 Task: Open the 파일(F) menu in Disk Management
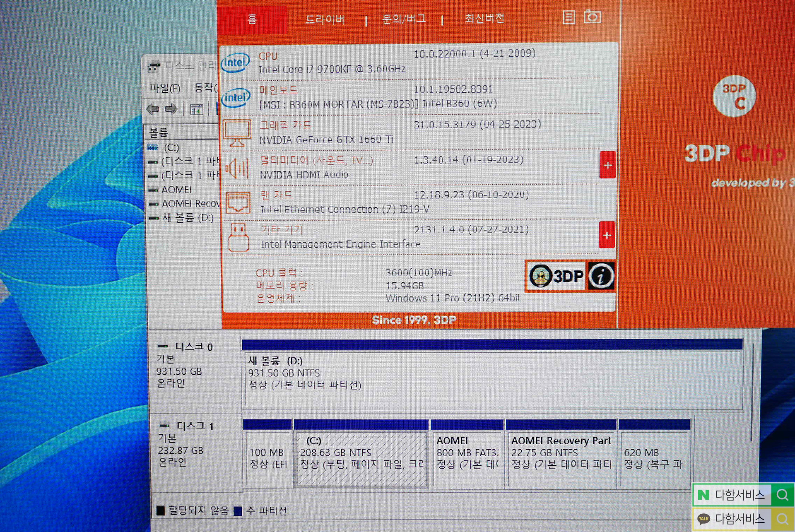[165, 88]
